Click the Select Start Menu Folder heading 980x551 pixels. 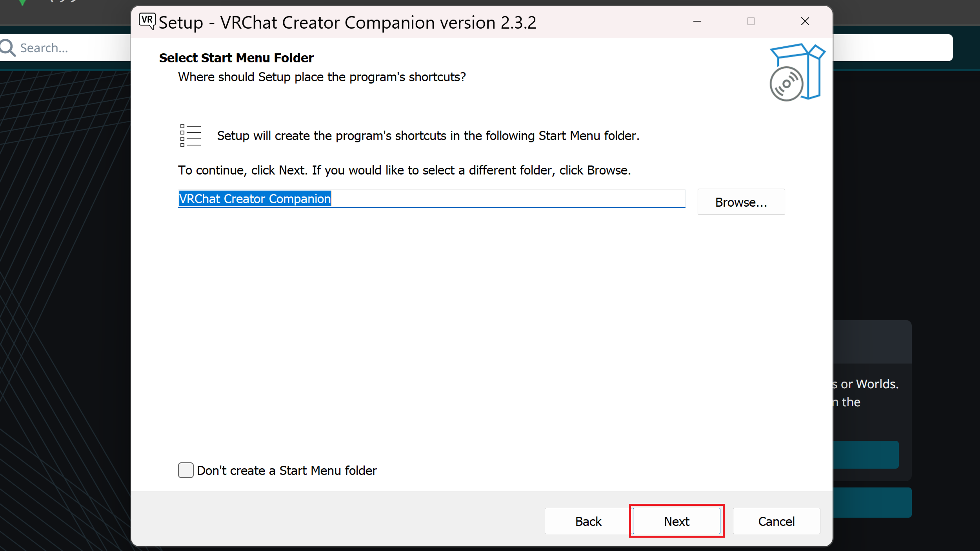pos(236,58)
